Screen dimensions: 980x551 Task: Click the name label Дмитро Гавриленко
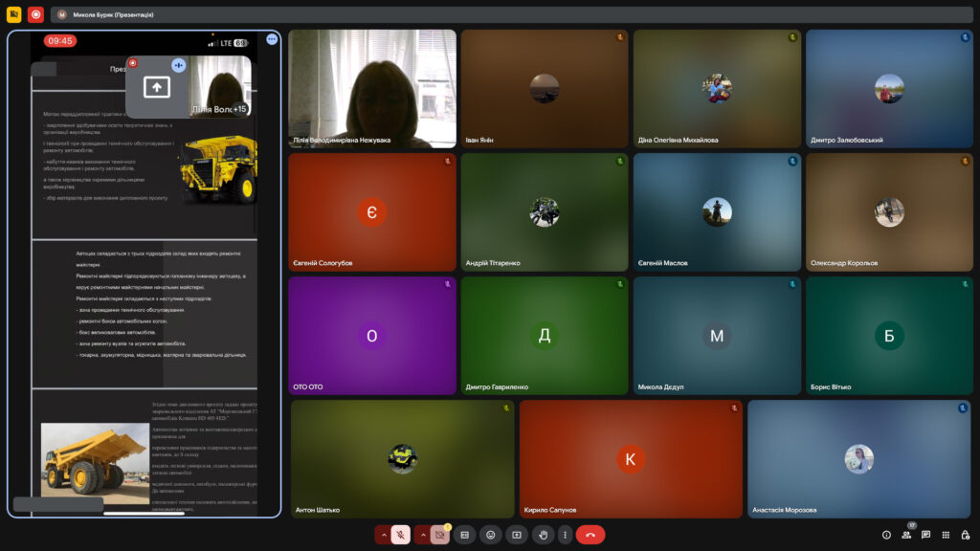point(497,387)
